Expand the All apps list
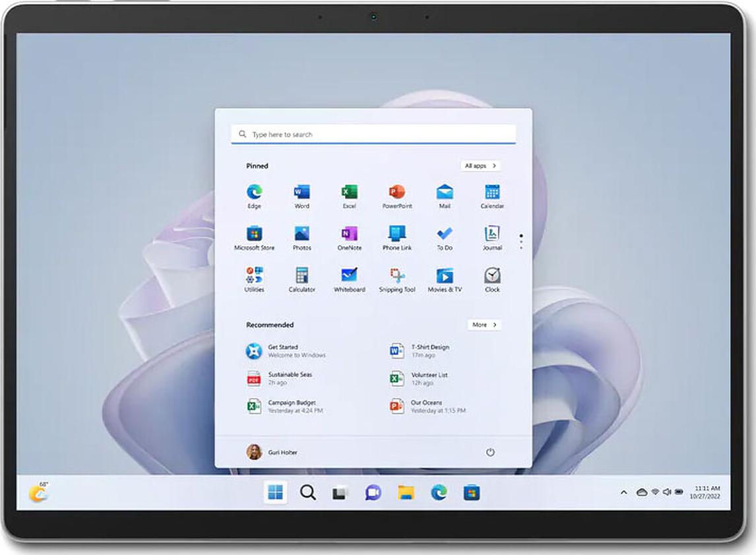 (480, 166)
